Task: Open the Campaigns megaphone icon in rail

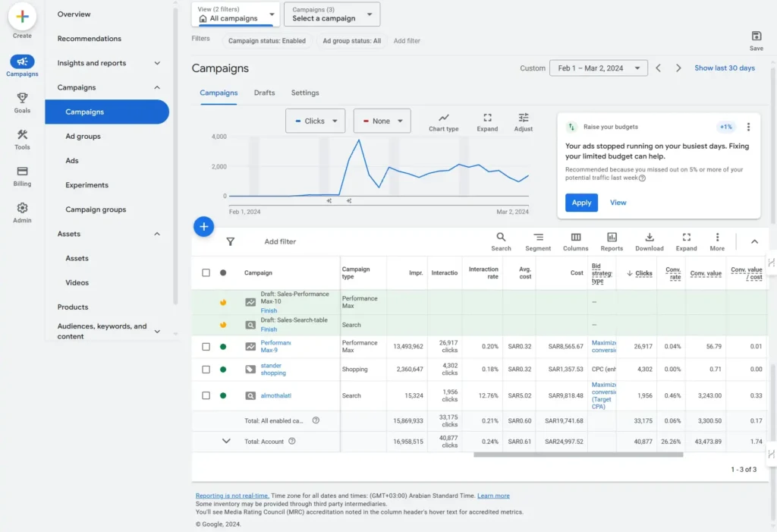Action: [x=22, y=61]
